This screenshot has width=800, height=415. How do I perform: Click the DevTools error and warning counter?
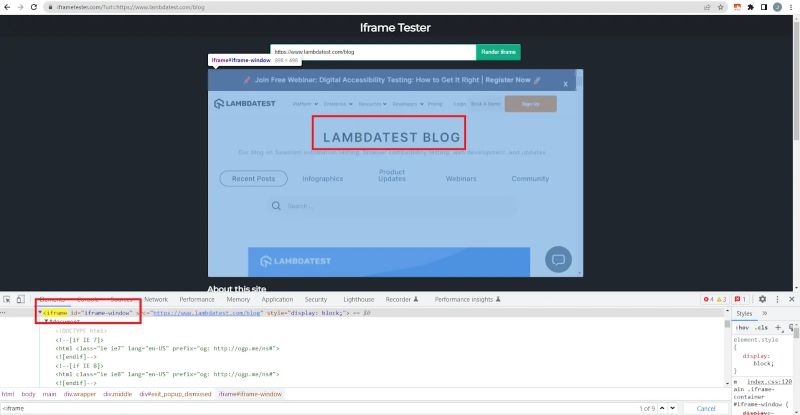click(x=715, y=300)
